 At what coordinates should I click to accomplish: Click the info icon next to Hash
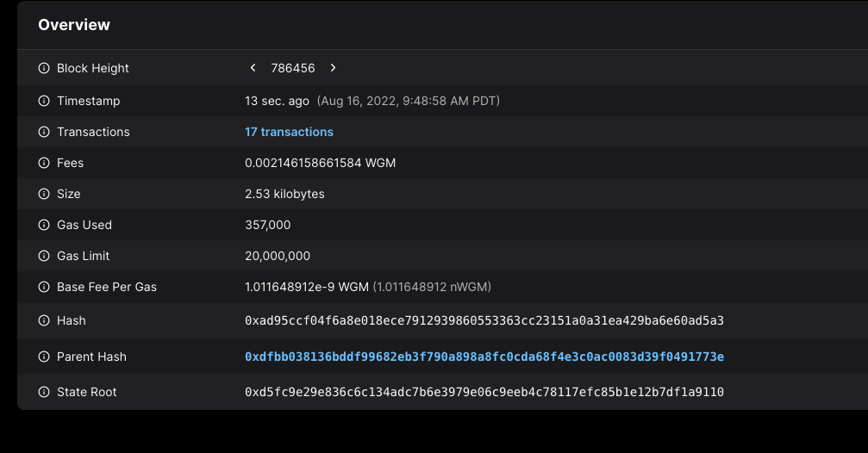coord(44,320)
